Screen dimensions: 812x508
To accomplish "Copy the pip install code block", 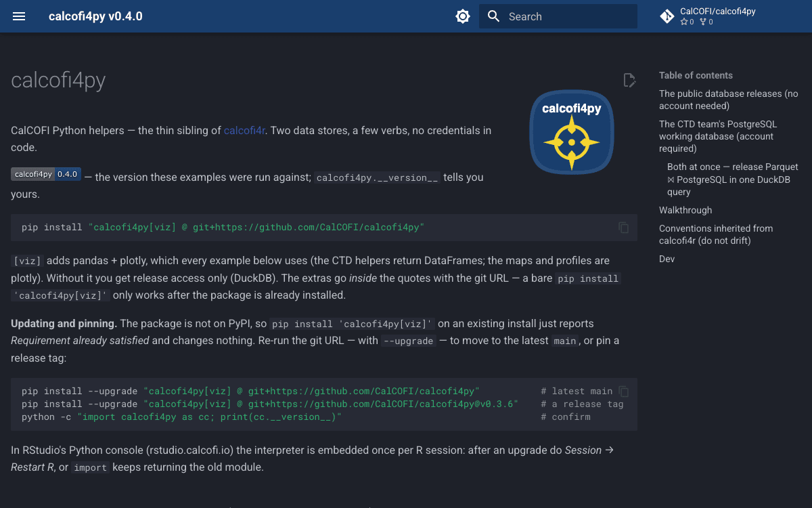I will coord(624,228).
